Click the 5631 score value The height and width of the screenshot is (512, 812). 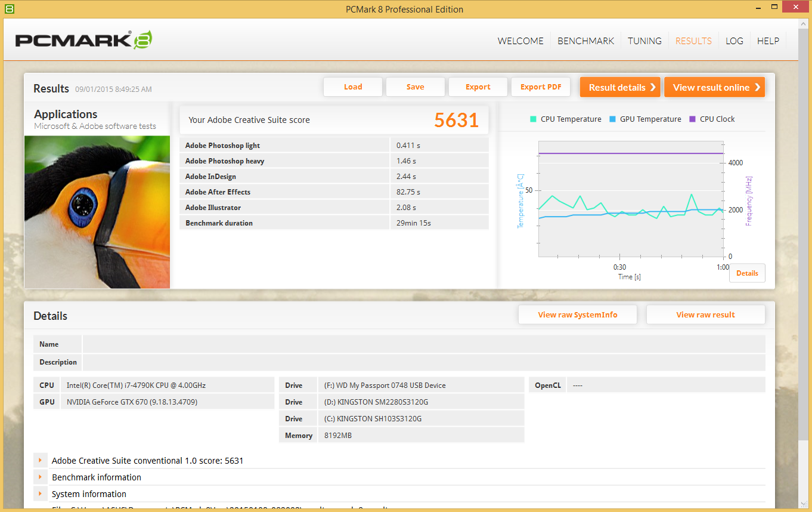(x=456, y=120)
